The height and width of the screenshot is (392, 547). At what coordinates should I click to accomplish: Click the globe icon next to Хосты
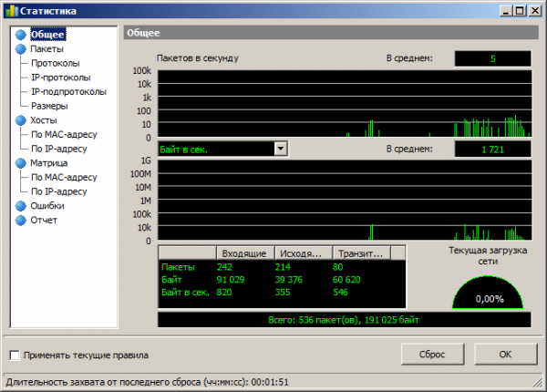click(x=21, y=120)
